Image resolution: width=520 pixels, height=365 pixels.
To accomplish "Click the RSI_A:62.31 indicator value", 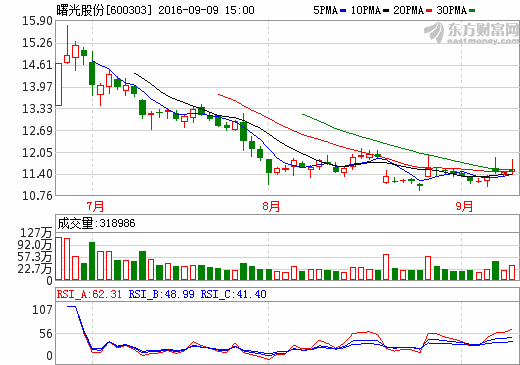I will tap(89, 294).
